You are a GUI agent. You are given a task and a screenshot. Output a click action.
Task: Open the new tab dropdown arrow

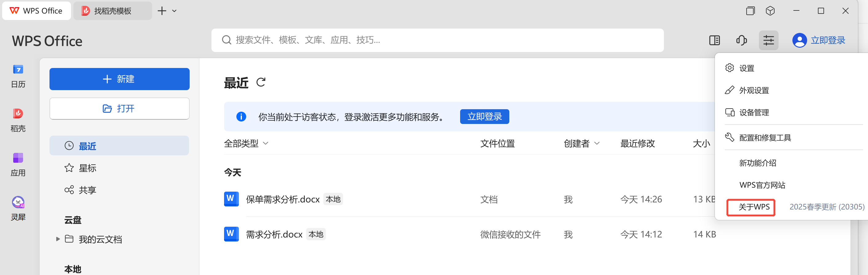[x=174, y=11]
